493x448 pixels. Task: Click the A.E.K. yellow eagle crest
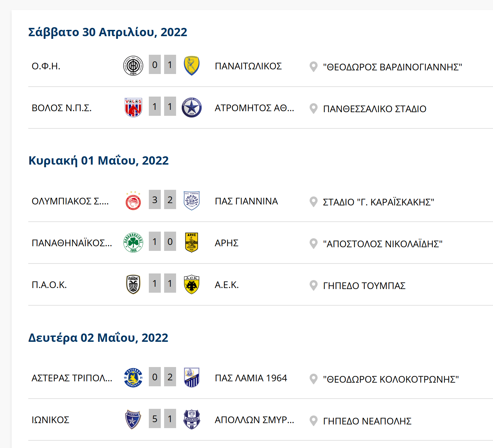[192, 284]
